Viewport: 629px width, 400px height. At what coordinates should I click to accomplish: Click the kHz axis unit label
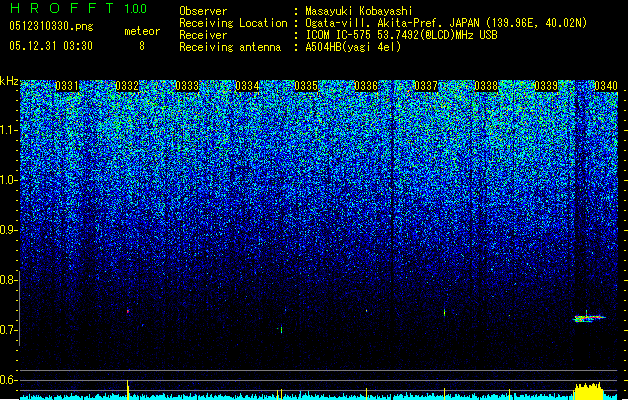tap(9, 81)
